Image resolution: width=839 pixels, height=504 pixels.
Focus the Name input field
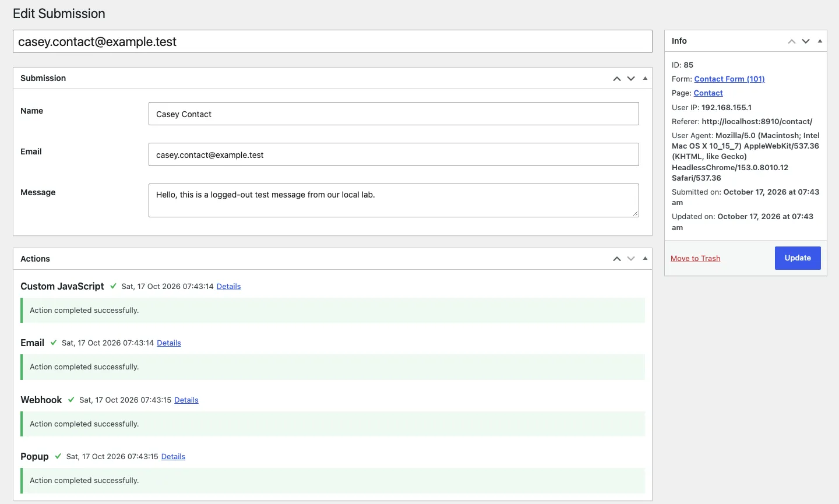click(x=394, y=114)
